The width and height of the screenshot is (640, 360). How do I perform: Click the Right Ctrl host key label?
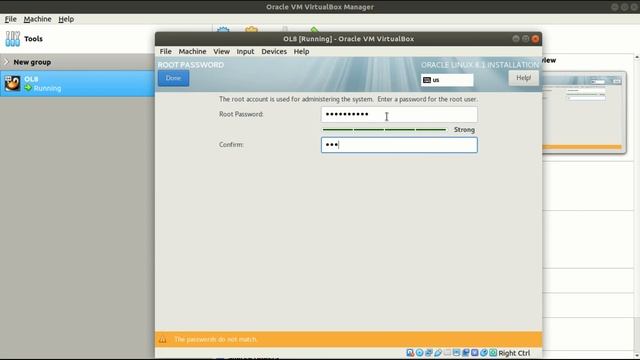[x=514, y=353]
